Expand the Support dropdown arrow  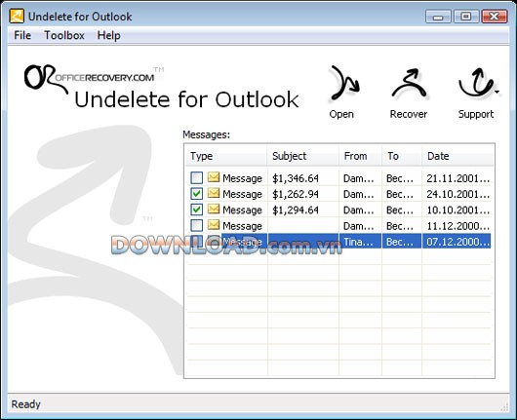tap(497, 92)
